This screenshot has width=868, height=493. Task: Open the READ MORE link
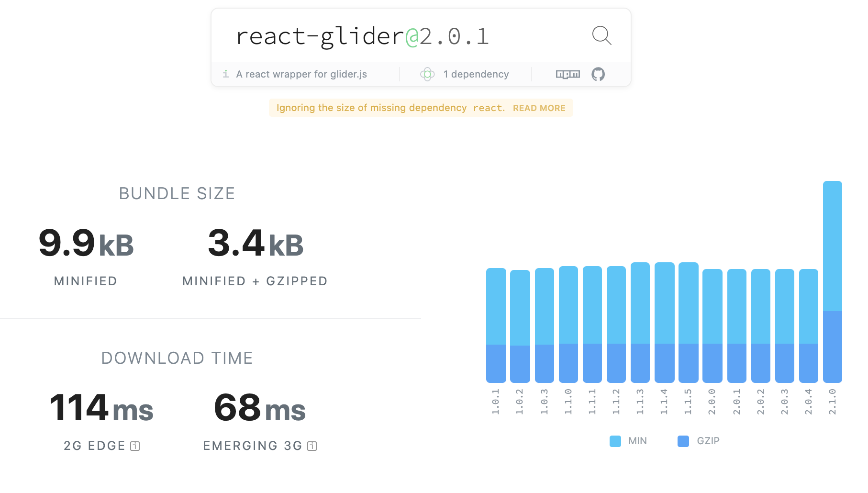[x=539, y=108]
